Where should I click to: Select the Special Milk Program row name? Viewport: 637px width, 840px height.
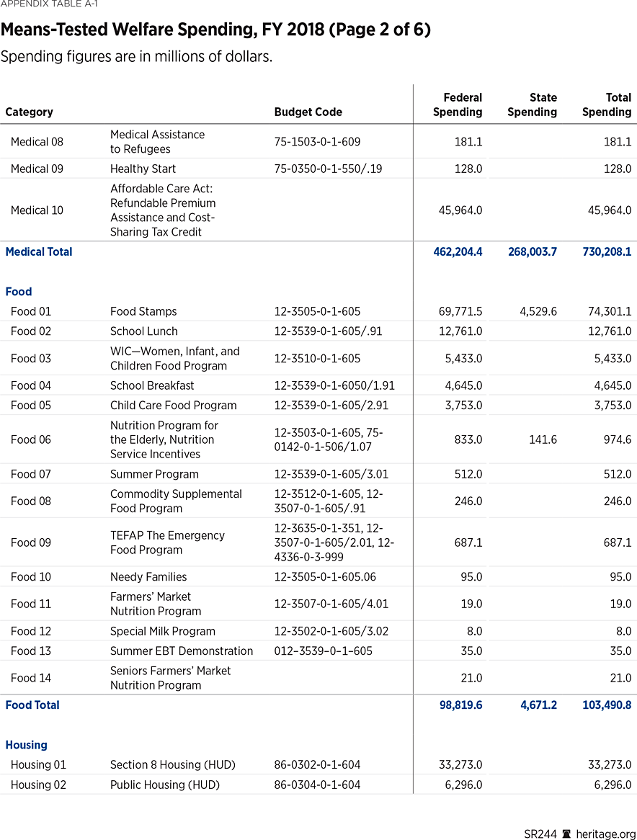click(163, 630)
